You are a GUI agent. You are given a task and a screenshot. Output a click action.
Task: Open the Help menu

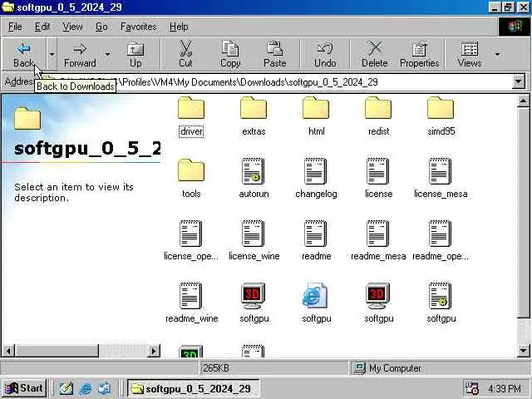[179, 27]
